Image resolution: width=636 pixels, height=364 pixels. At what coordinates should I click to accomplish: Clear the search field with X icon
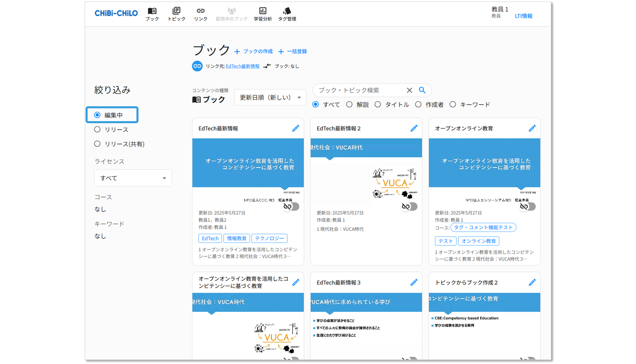(x=409, y=90)
